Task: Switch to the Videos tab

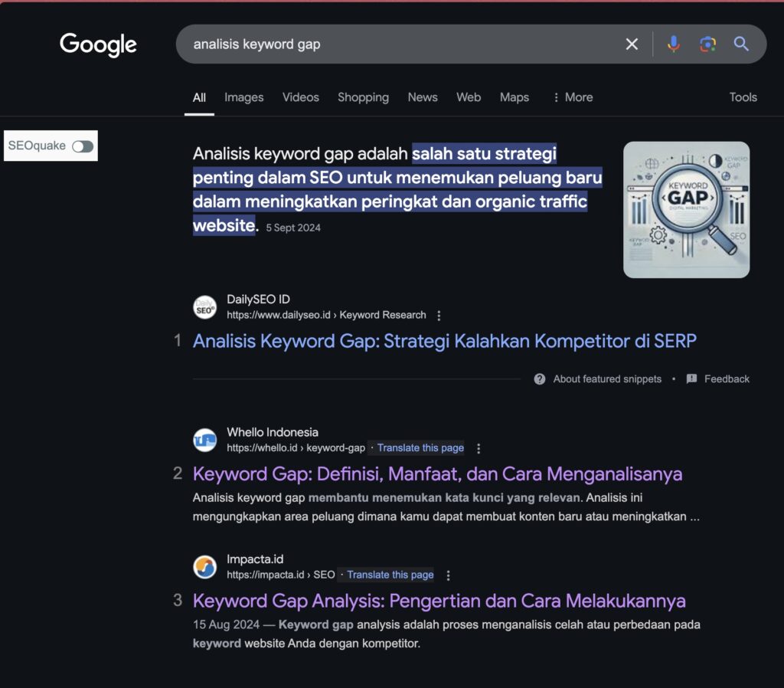Action: click(x=300, y=97)
